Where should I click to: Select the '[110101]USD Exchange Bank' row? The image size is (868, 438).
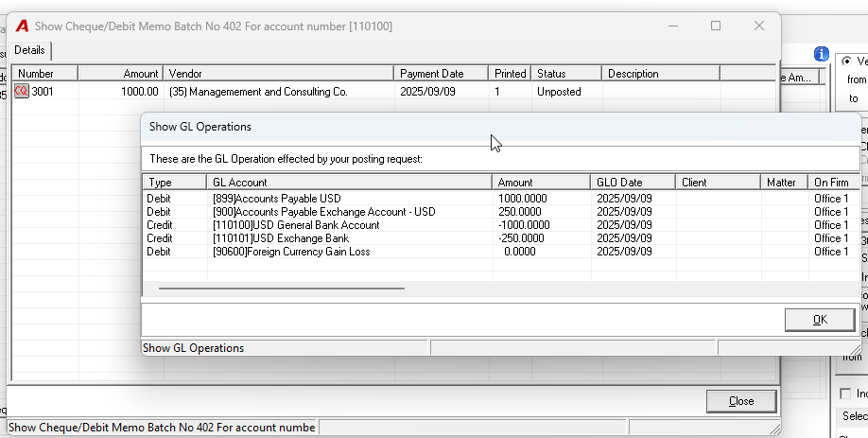pyautogui.click(x=501, y=238)
